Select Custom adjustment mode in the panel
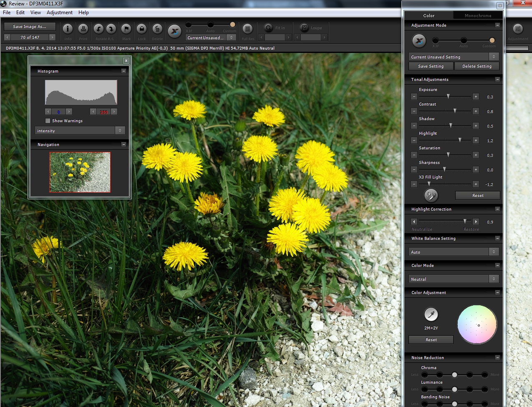This screenshot has width=532, height=407. (x=492, y=40)
